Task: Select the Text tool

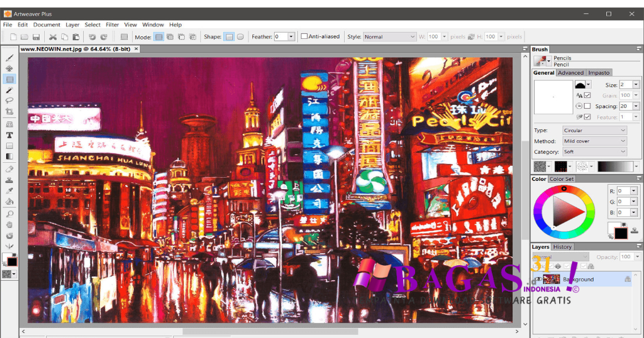Action: 9,135
